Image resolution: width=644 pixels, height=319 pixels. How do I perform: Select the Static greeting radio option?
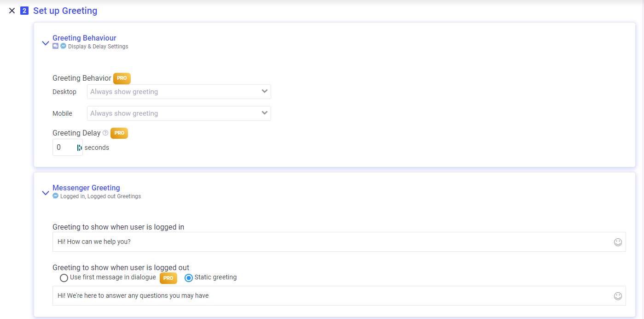(188, 278)
